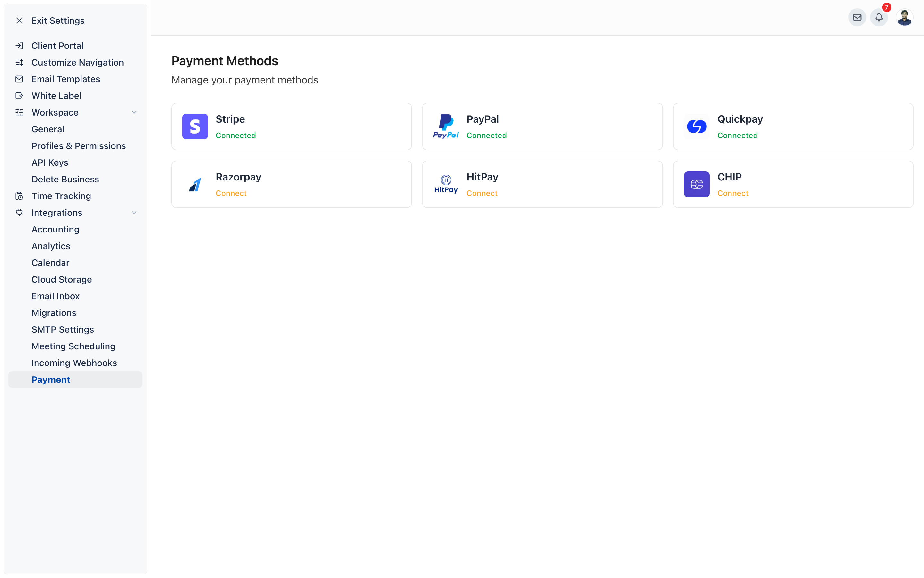Viewport: 924px width, 578px height.
Task: Open the API Keys page
Action: tap(50, 162)
